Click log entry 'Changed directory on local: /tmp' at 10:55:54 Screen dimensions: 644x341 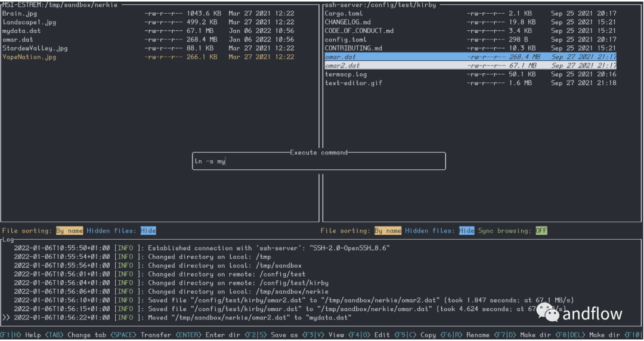tap(142, 257)
